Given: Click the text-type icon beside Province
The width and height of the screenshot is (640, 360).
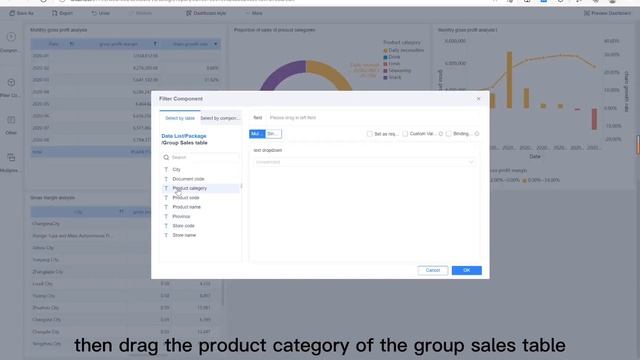Looking at the screenshot, I should point(166,216).
